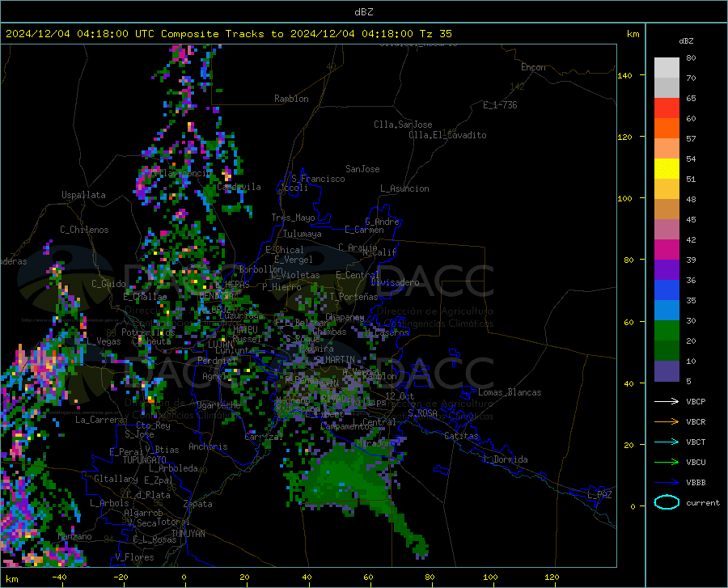The height and width of the screenshot is (588, 728).
Task: Click -40 on the horizontal km axis
Action: [58, 577]
